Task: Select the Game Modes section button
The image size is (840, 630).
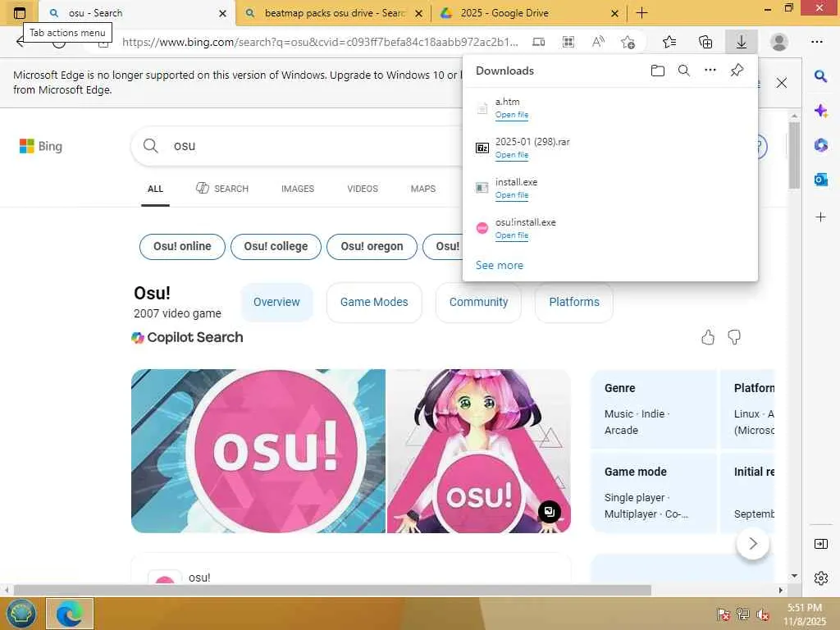Action: click(374, 302)
